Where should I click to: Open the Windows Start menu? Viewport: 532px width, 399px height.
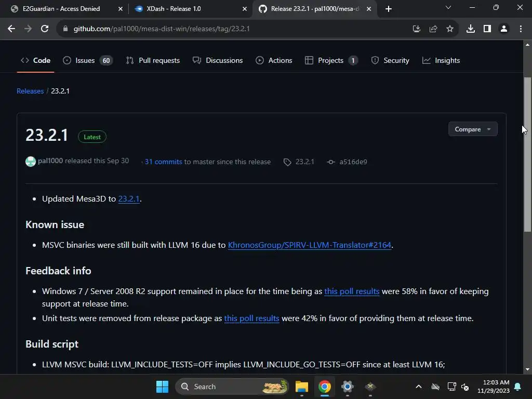[162, 387]
